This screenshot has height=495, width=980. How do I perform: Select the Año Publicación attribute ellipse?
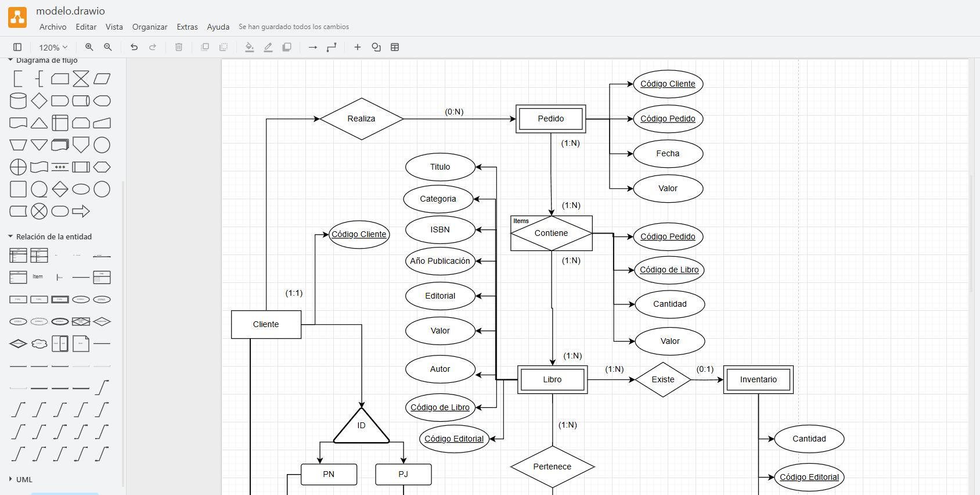[x=440, y=261]
